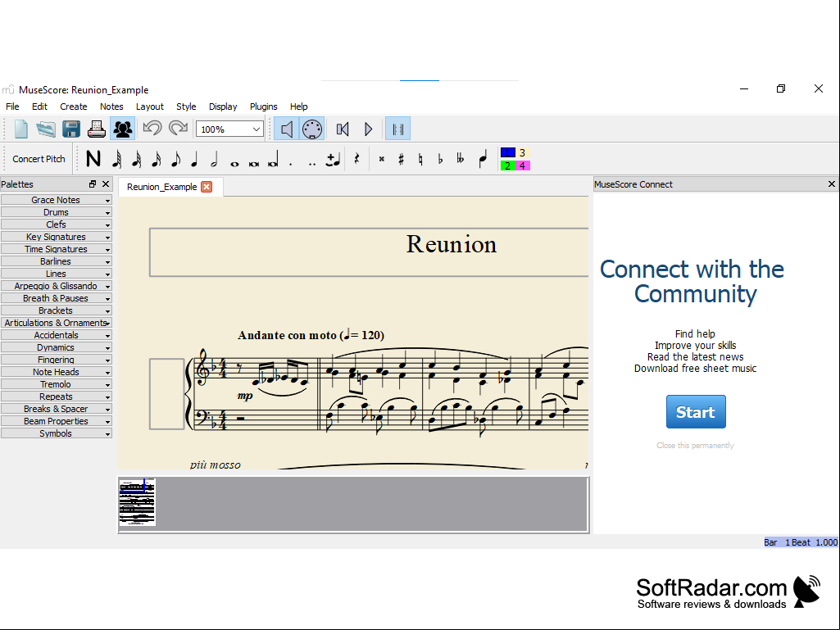This screenshot has height=630, width=840.
Task: Close the MuseScore Connect panel
Action: (x=832, y=184)
